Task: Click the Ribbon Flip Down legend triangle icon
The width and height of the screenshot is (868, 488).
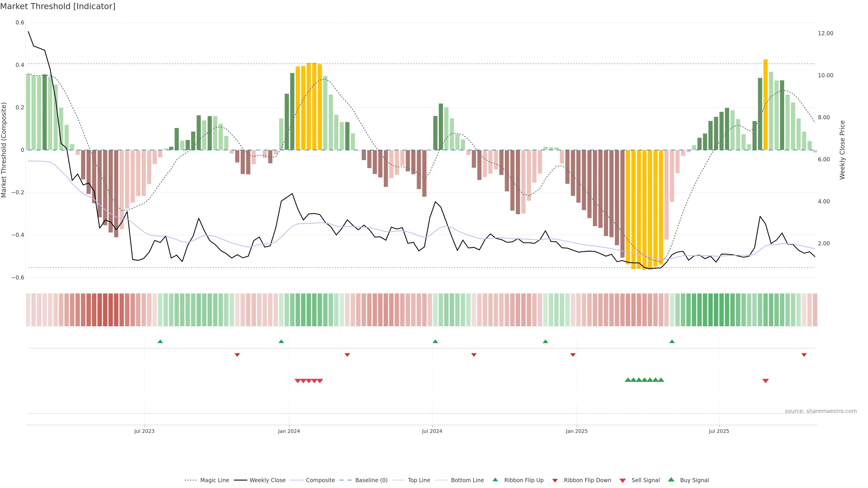Action: (x=555, y=481)
